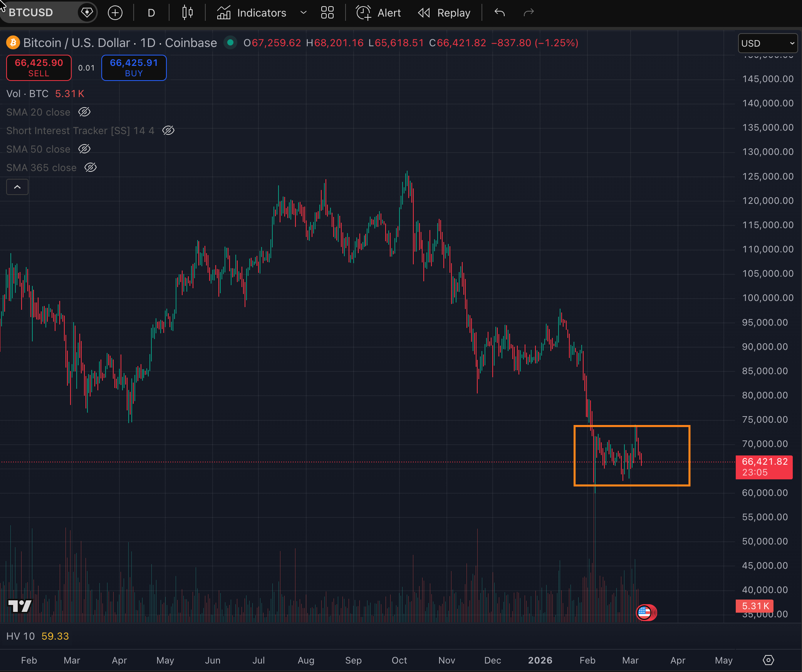This screenshot has width=802, height=672.
Task: Click the undo arrow icon
Action: pos(499,13)
